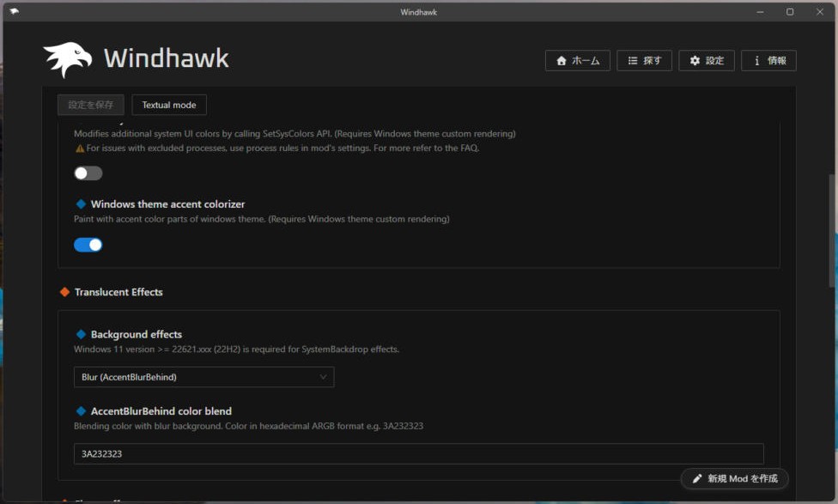Click the vertical scrollbar thumb
This screenshot has height=504, width=838.
click(x=832, y=231)
